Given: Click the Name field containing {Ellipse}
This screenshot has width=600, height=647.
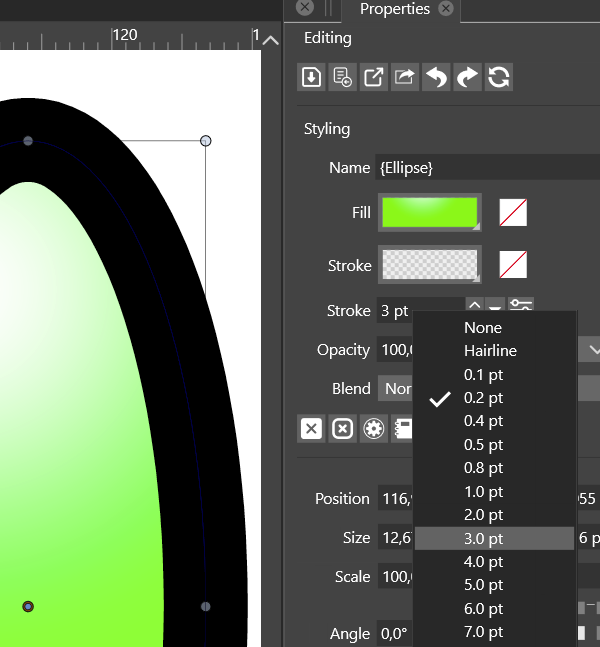Looking at the screenshot, I should 488,168.
